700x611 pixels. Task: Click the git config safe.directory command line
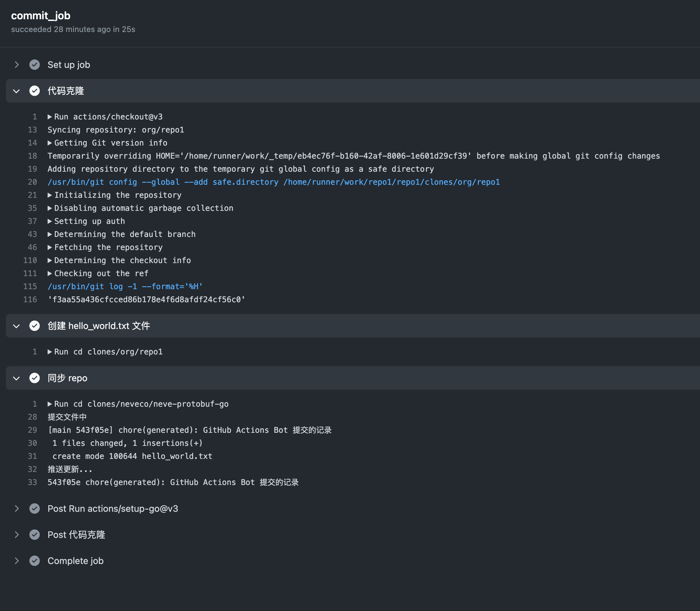click(273, 182)
